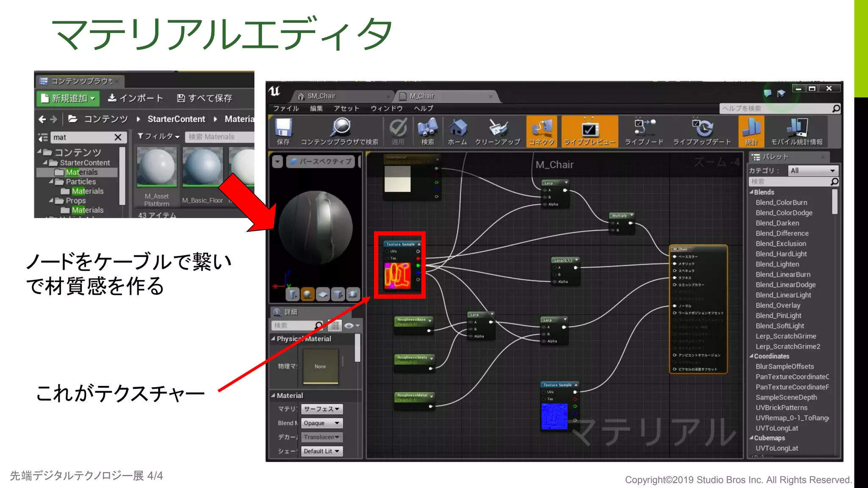The width and height of the screenshot is (868, 488).
Task: Click StarterContent in the breadcrumb path
Action: coord(176,119)
